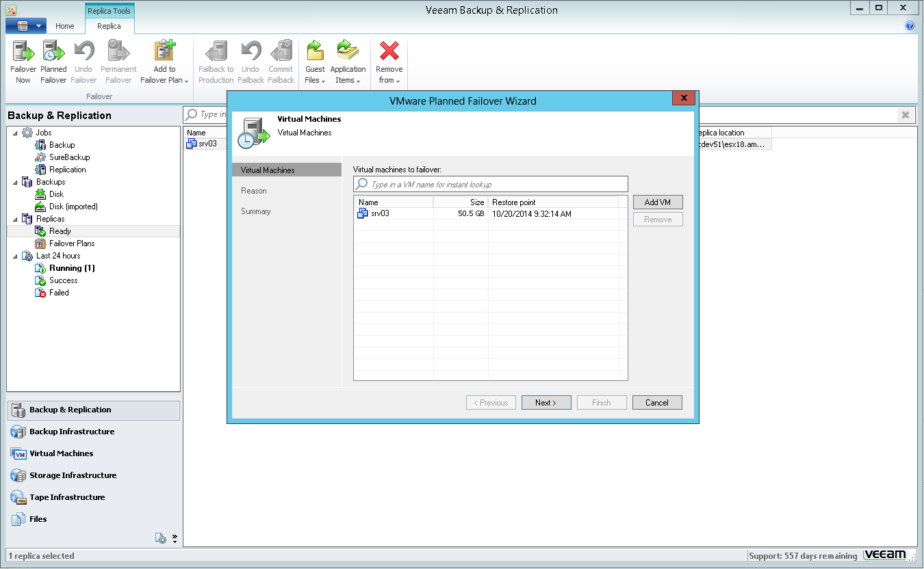924x569 pixels.
Task: Open the Application Items dropdown
Action: [348, 62]
